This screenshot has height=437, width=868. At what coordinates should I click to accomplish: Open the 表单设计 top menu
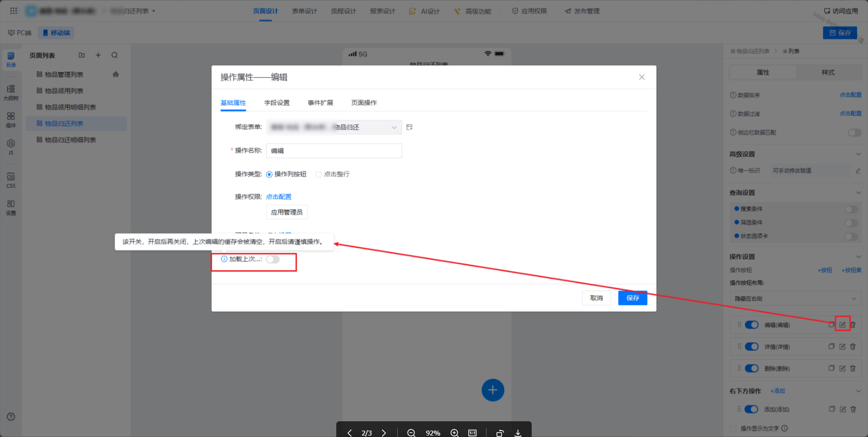(304, 11)
